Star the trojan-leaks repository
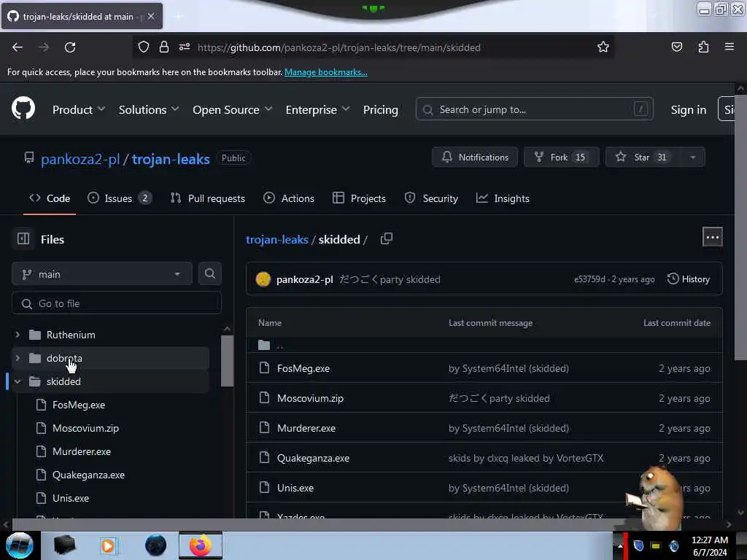This screenshot has height=560, width=747. [643, 157]
